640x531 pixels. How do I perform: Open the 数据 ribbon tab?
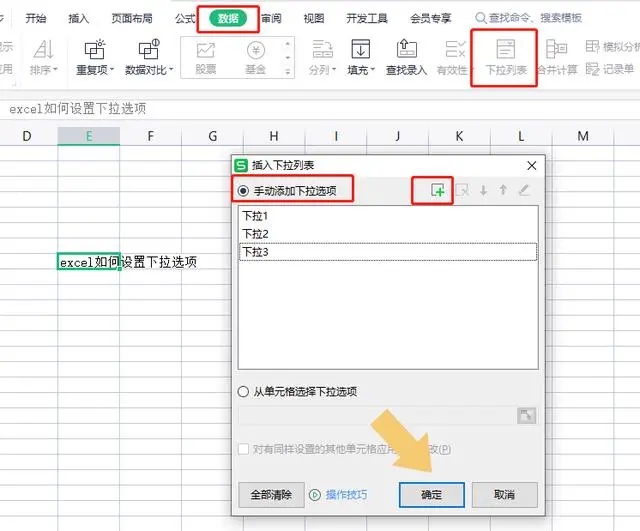(x=228, y=18)
